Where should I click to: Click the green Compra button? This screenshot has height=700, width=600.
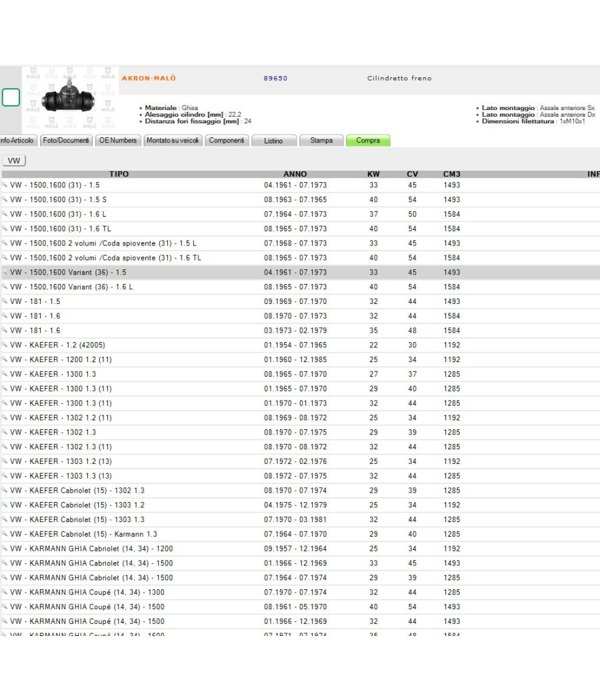pyautogui.click(x=368, y=140)
